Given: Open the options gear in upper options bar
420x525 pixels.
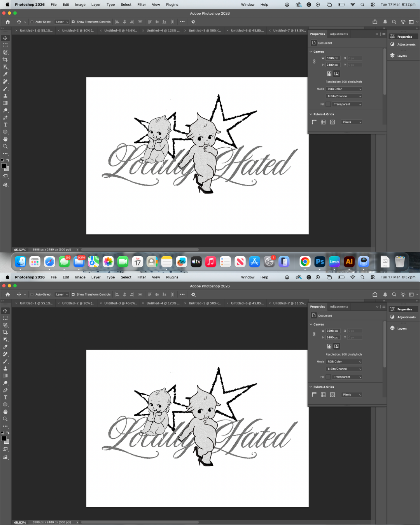Looking at the screenshot, I should click(193, 22).
